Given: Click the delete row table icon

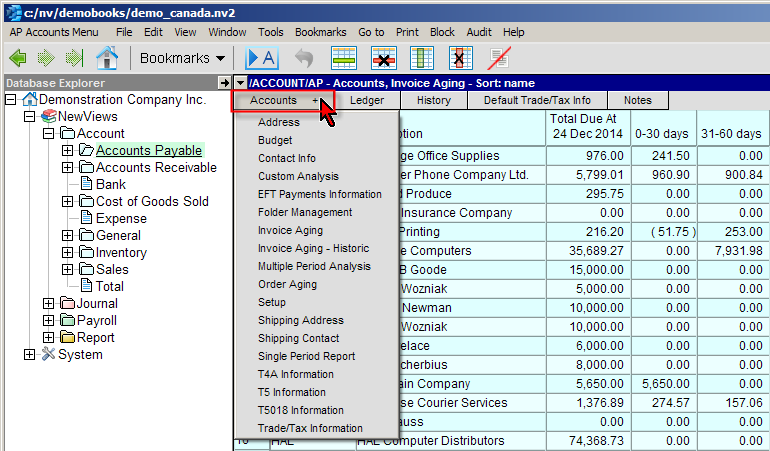Looking at the screenshot, I should 384,58.
